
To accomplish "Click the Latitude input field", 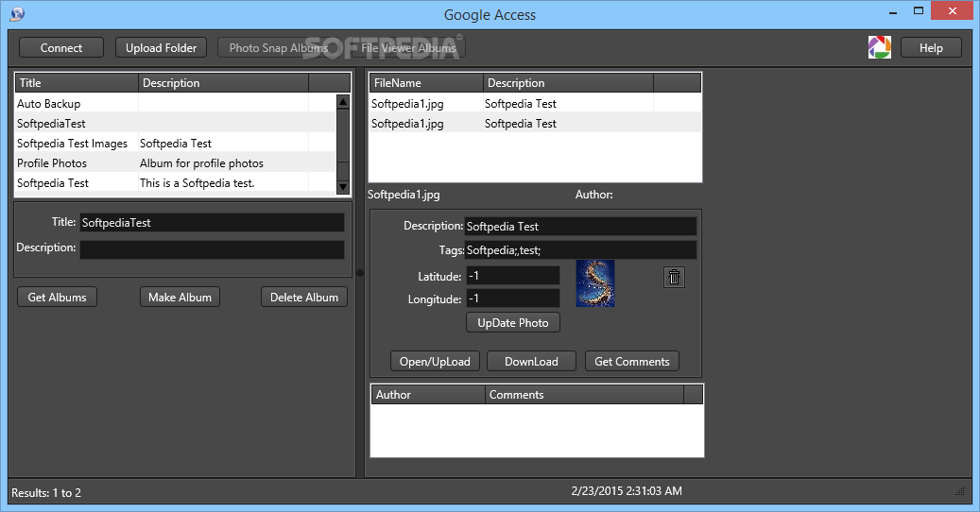I will click(513, 276).
